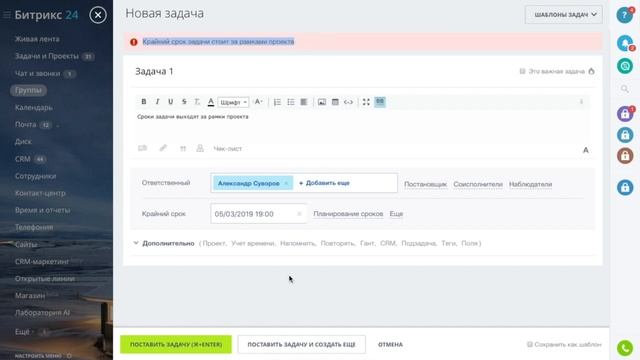Open Планирование сроков options

coord(348,213)
